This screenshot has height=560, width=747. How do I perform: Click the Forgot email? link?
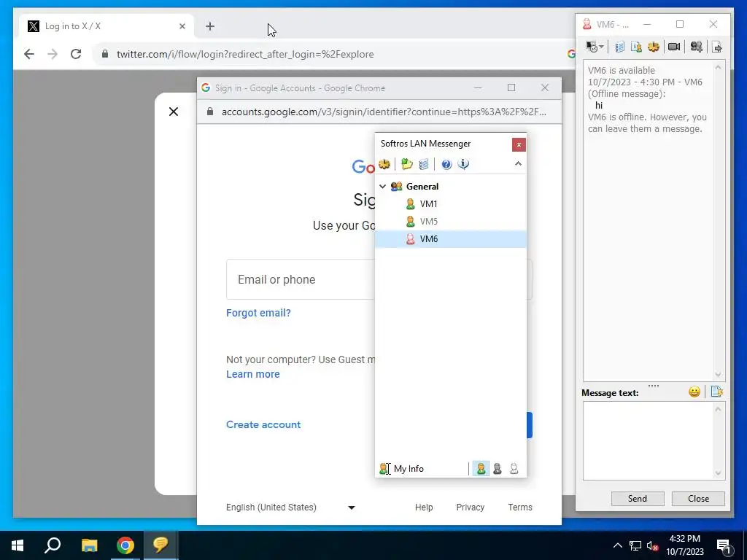coord(258,313)
